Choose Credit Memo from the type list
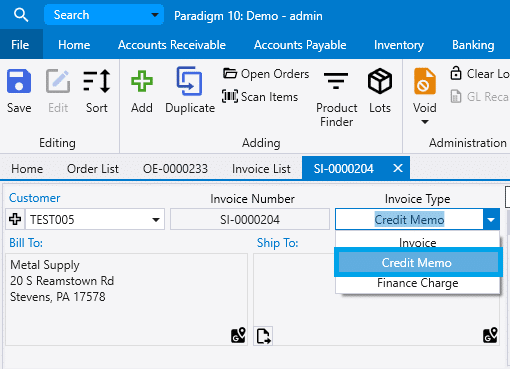 point(418,263)
